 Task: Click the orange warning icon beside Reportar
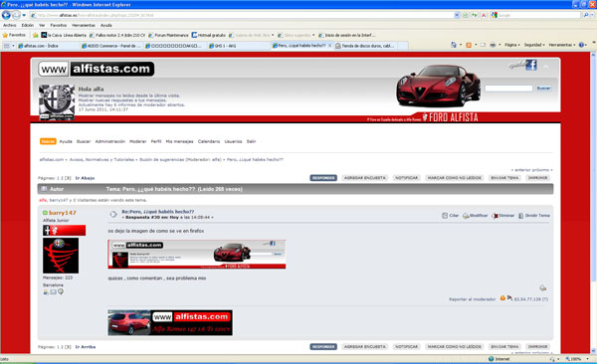point(502,298)
